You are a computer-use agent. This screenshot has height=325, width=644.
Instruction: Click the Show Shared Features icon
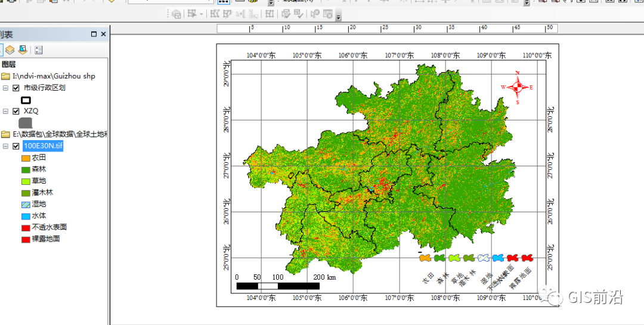[270, 14]
